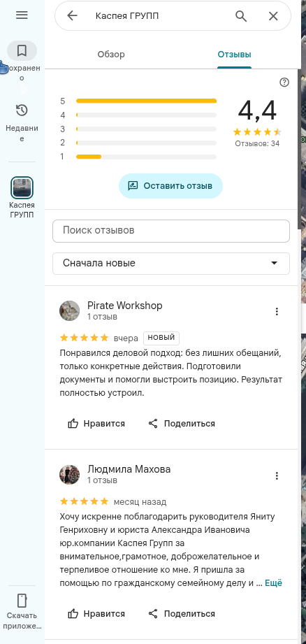Screen dimensions: 306x644
Task: Open Людмила Махова reviewer name
Action: (x=129, y=469)
